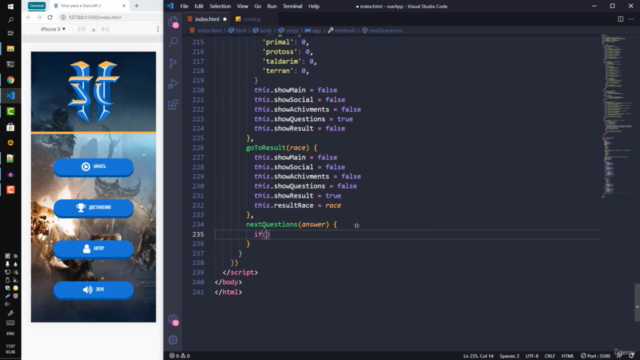Click the device height field 812
This screenshot has width=640, height=360.
point(106,29)
